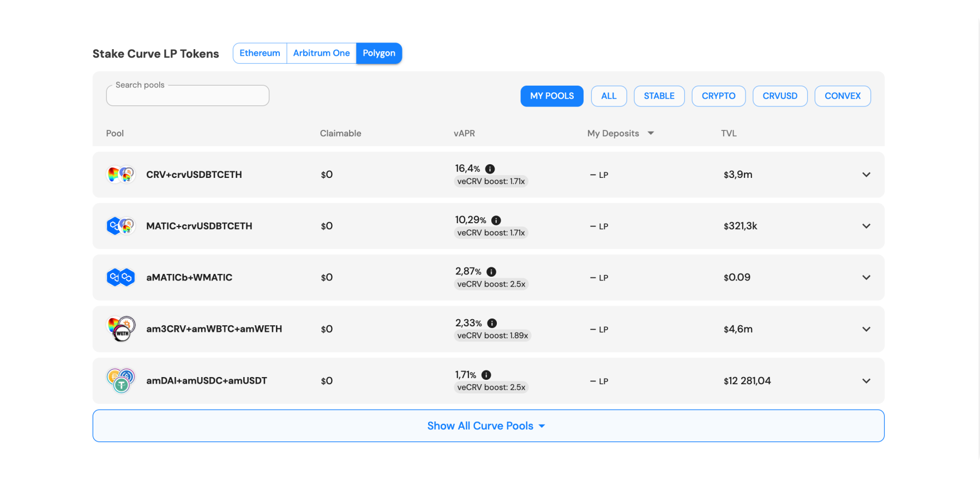
Task: Click the veCRV boost: 1.89x badge
Action: point(492,336)
